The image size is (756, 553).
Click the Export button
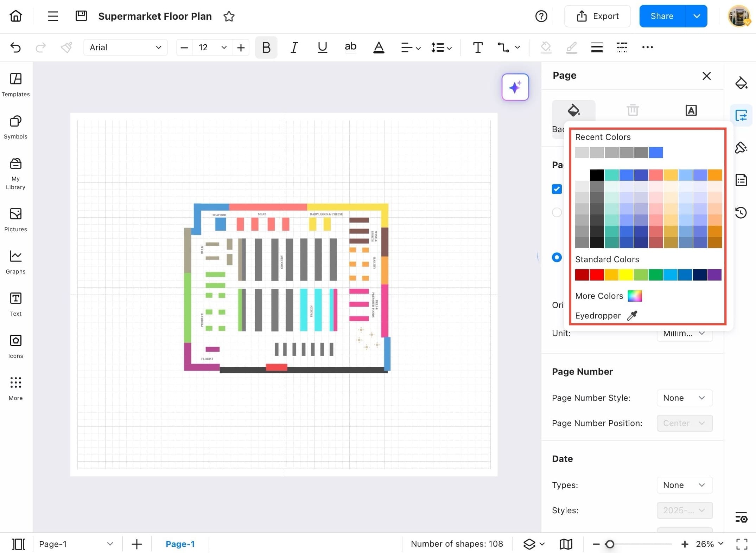point(597,16)
